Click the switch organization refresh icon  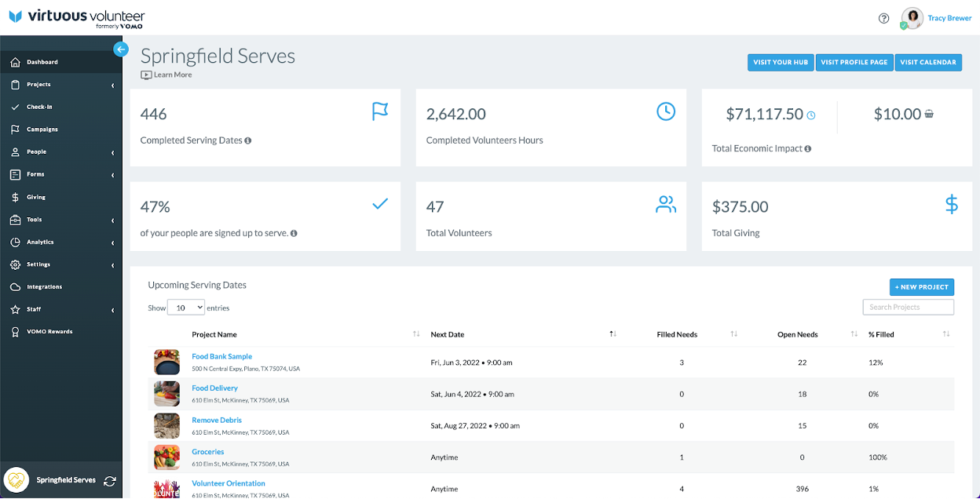109,480
